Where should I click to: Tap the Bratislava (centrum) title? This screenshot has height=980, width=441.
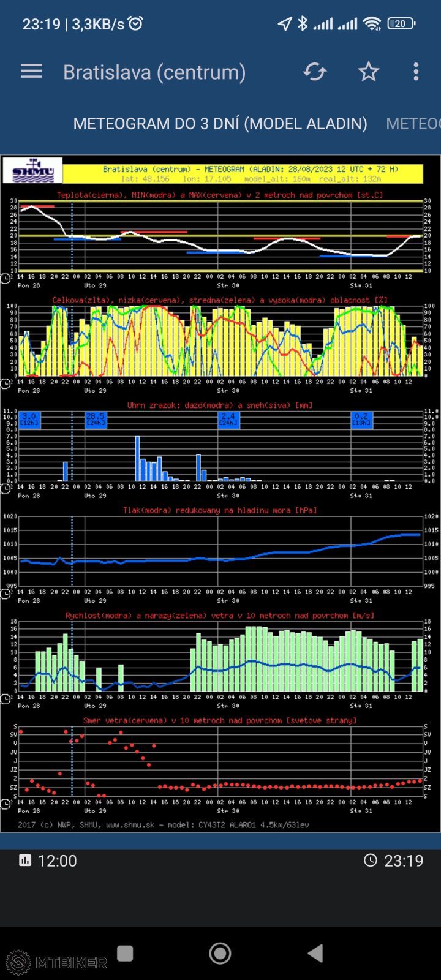154,72
